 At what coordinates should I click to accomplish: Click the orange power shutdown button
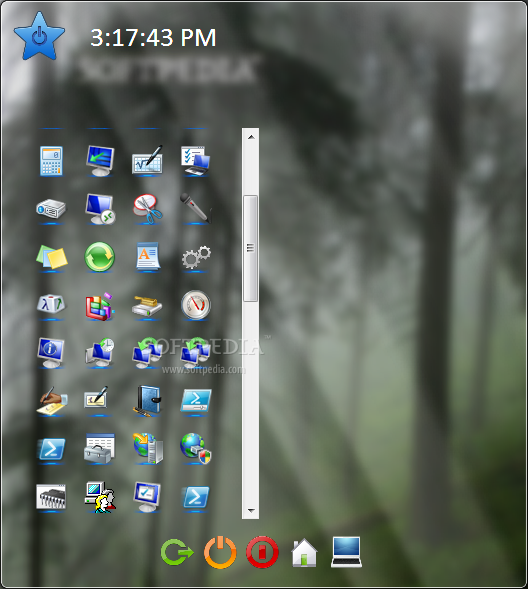tap(220, 552)
